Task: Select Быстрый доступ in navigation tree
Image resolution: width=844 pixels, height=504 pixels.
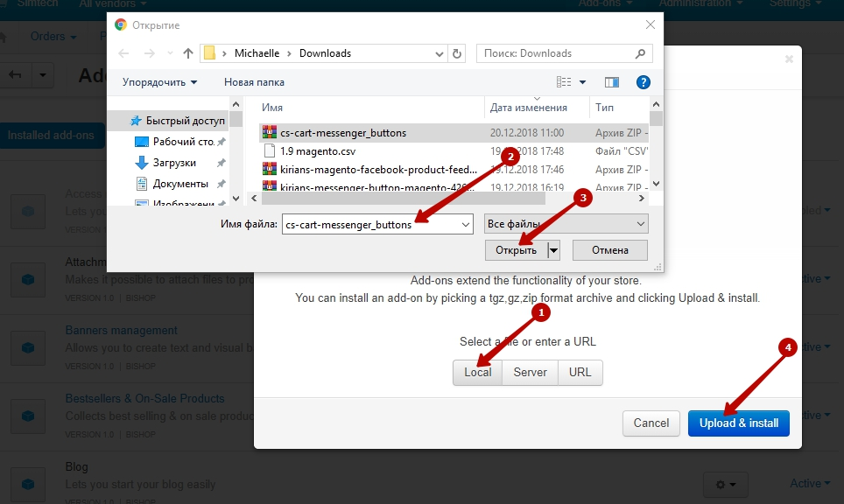Action: [178, 121]
